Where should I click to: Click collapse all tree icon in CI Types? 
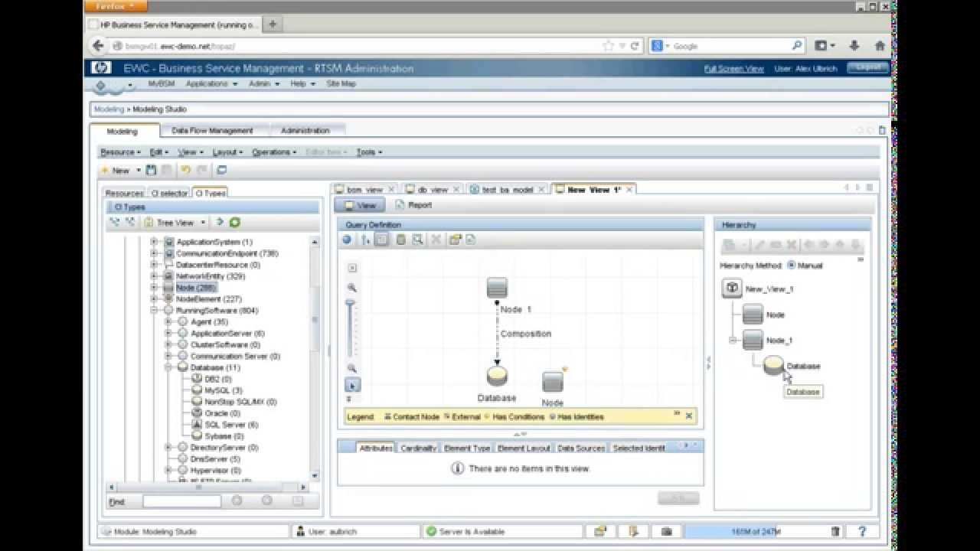pos(130,223)
